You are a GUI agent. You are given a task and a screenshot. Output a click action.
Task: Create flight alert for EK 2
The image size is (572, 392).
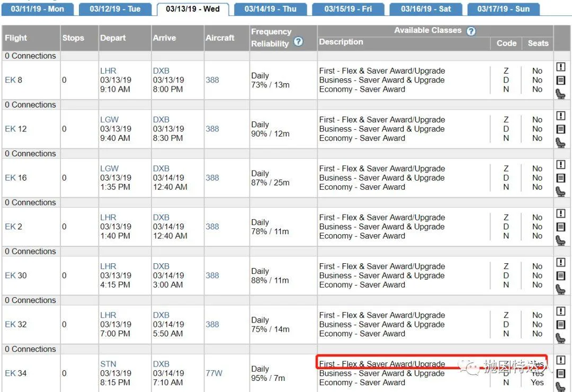click(x=561, y=213)
